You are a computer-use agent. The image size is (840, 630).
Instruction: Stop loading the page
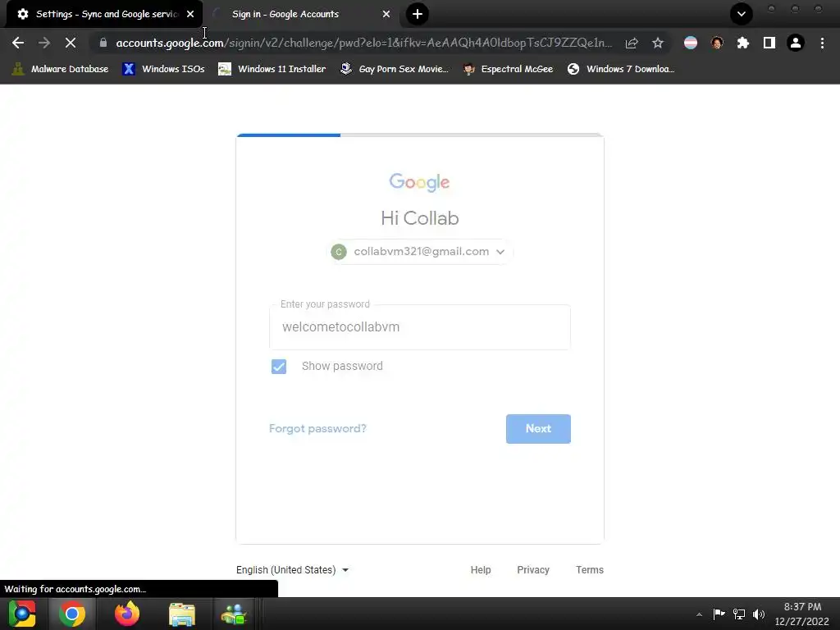71,43
